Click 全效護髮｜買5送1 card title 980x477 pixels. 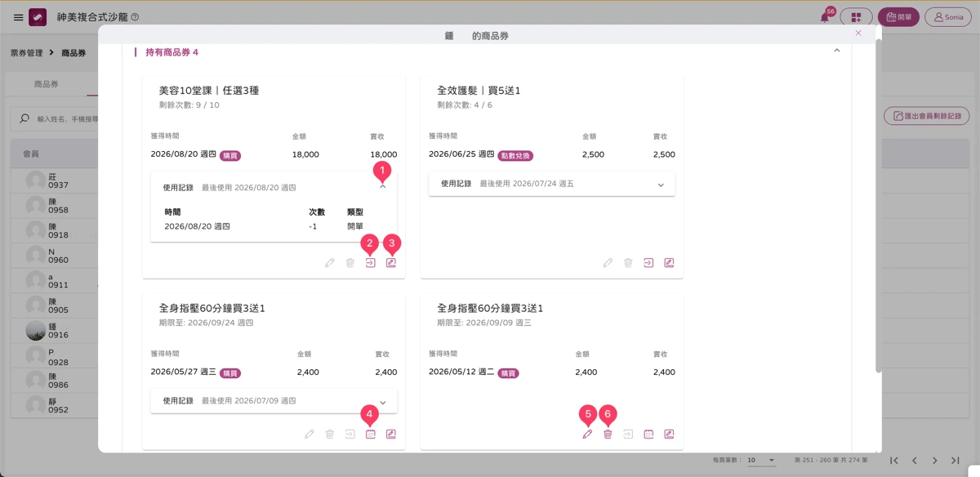point(479,91)
